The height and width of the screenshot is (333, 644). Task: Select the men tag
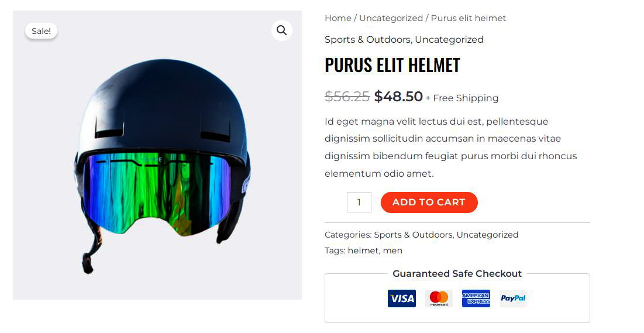pos(392,251)
